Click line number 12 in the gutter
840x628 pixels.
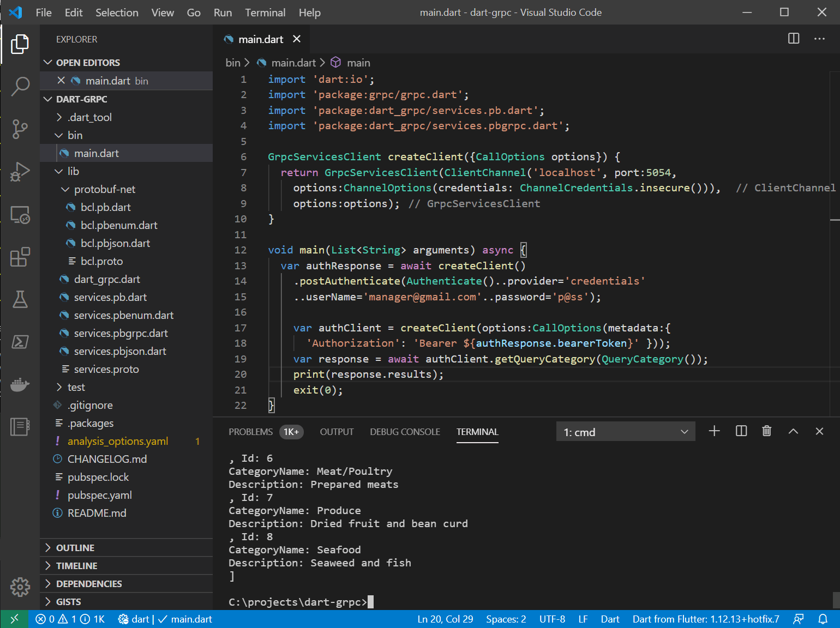click(241, 250)
